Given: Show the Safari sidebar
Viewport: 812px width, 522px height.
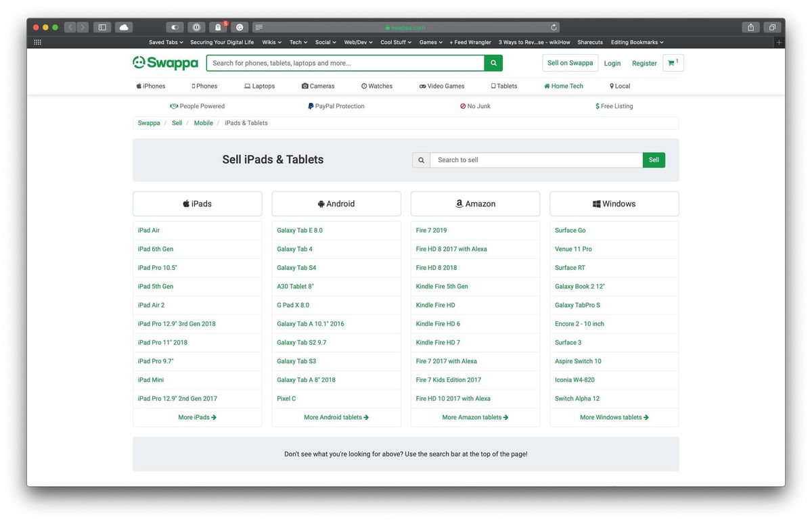Looking at the screenshot, I should tap(102, 27).
